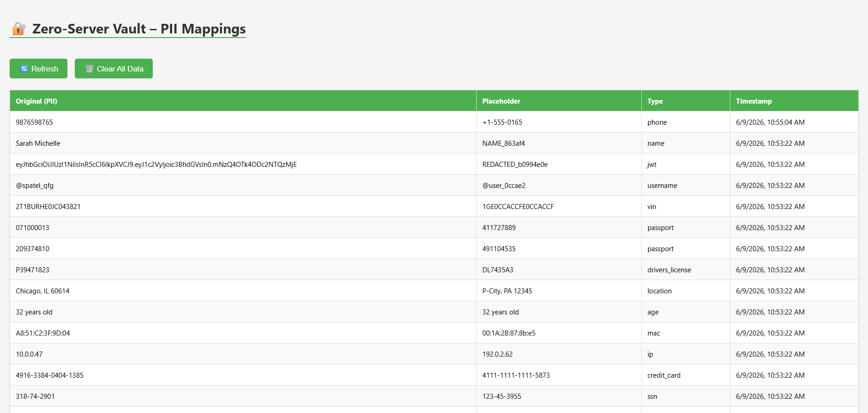The width and height of the screenshot is (868, 413).
Task: Select the Placeholder column header
Action: click(559, 101)
